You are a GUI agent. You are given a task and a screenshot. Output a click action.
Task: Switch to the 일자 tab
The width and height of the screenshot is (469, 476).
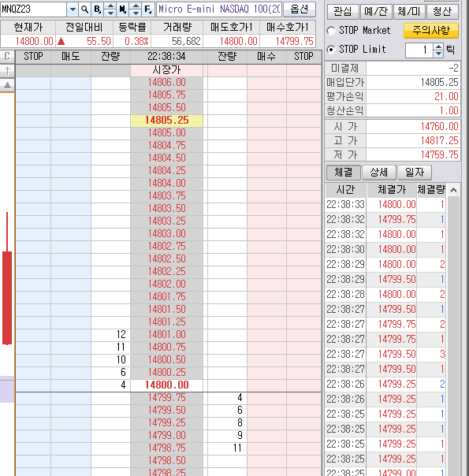click(x=415, y=173)
